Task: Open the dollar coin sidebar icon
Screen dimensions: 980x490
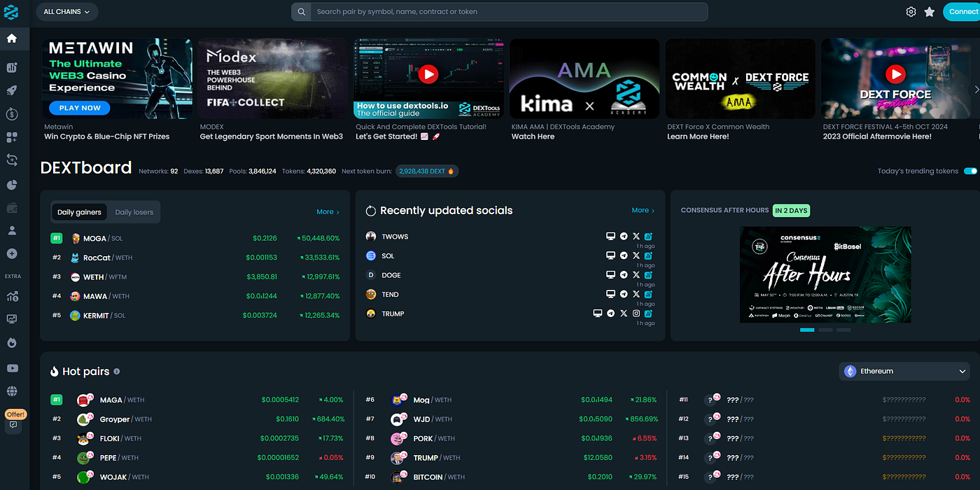Action: coord(12,113)
